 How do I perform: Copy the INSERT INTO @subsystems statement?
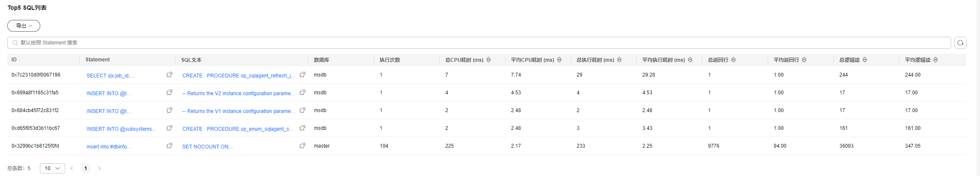169,128
